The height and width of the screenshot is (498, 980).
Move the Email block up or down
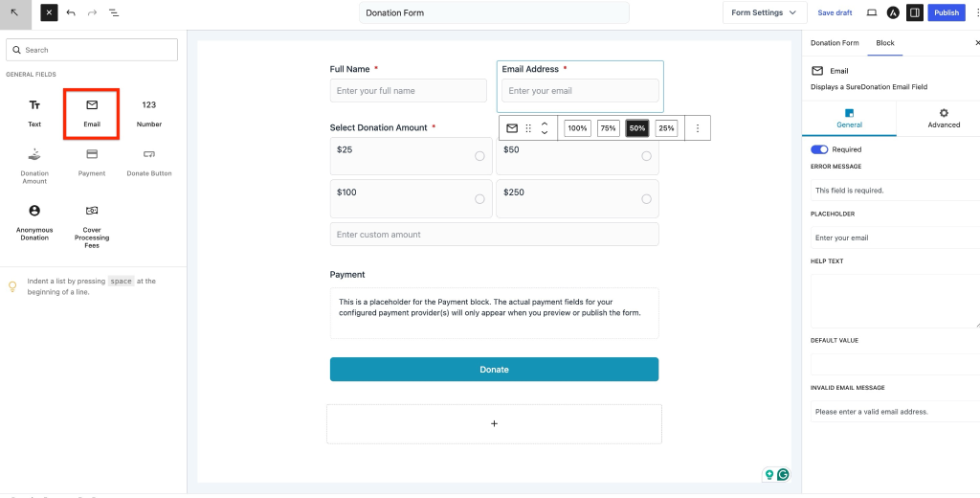click(x=545, y=128)
